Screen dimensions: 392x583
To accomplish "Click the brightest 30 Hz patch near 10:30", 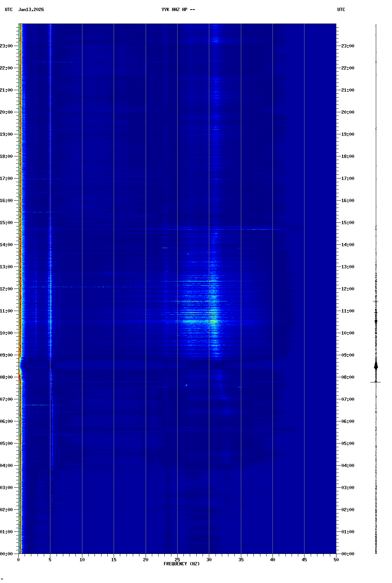I will point(213,321).
